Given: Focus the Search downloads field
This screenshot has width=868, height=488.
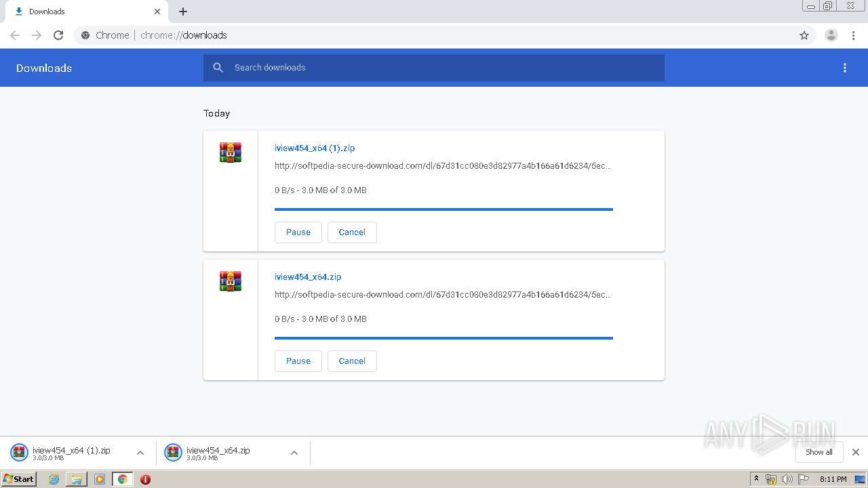Looking at the screenshot, I should pos(434,68).
